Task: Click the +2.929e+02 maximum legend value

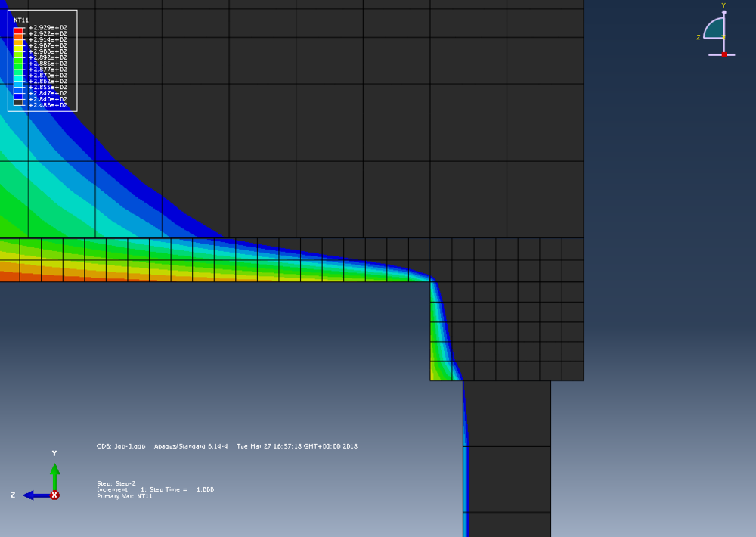Action: point(48,27)
